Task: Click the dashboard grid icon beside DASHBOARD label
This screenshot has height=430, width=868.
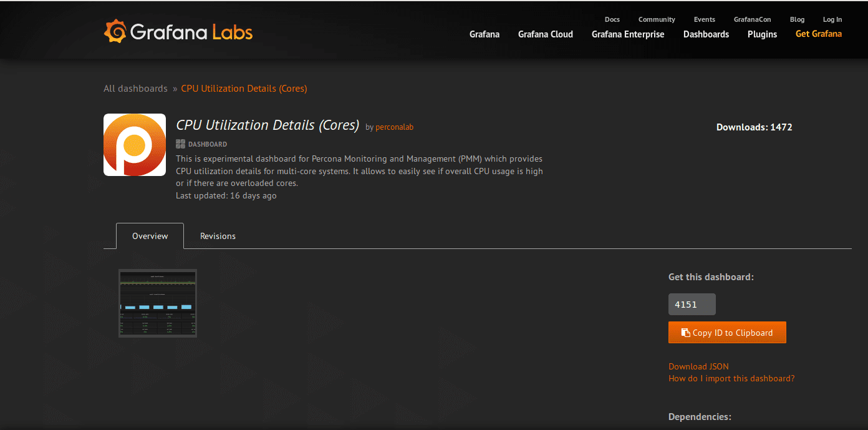Action: (x=181, y=144)
